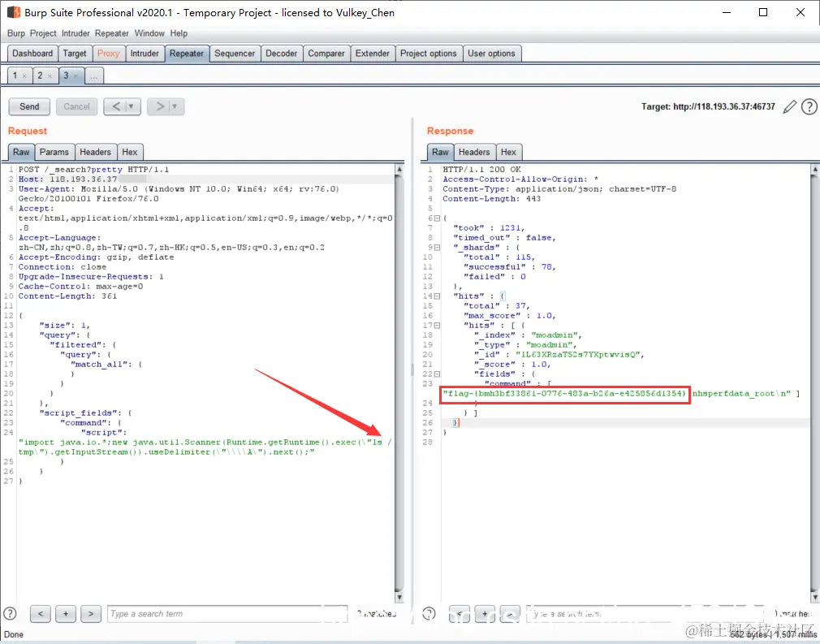Click the POST /_search?pretty request line
Image resolution: width=820 pixels, height=644 pixels.
click(x=93, y=170)
